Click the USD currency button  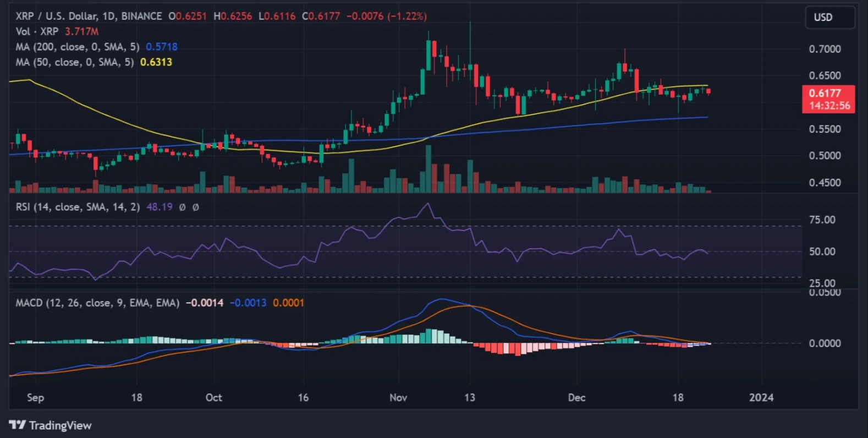point(830,17)
